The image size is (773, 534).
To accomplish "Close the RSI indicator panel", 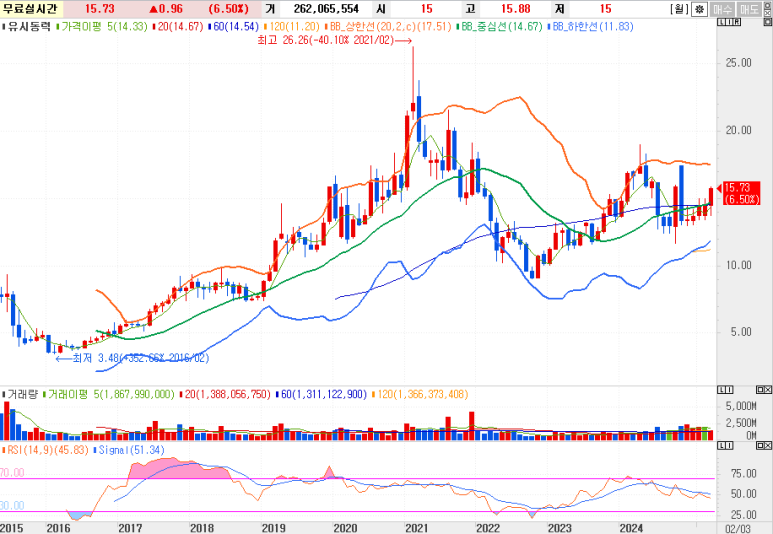I will click(767, 446).
